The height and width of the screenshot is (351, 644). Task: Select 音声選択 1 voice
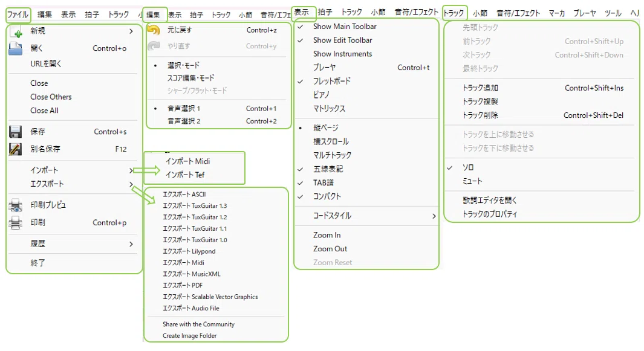tap(184, 108)
